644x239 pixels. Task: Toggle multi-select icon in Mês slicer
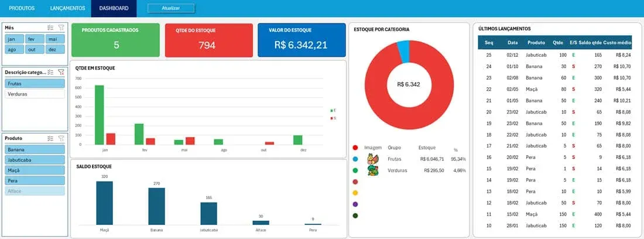click(50, 28)
